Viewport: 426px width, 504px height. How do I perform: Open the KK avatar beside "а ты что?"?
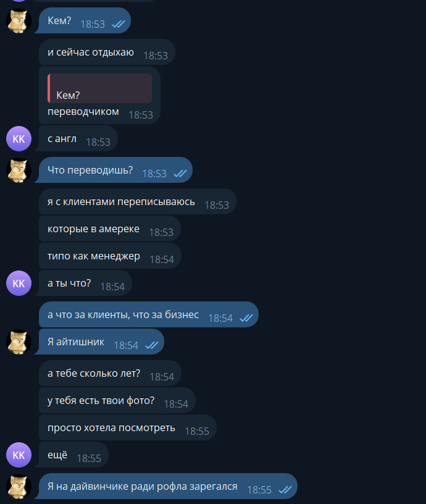click(19, 283)
